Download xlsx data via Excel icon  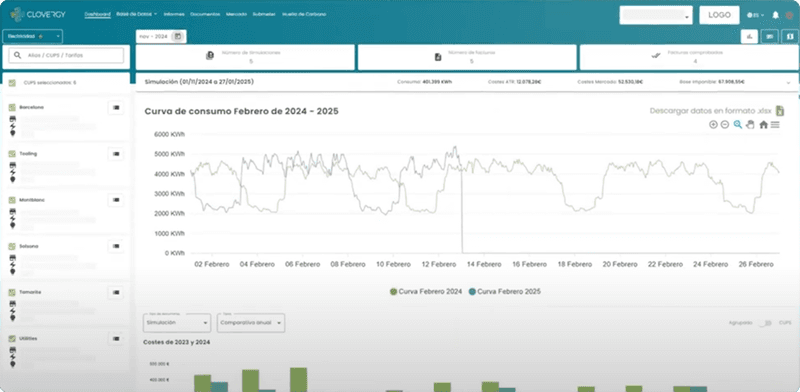click(x=780, y=111)
